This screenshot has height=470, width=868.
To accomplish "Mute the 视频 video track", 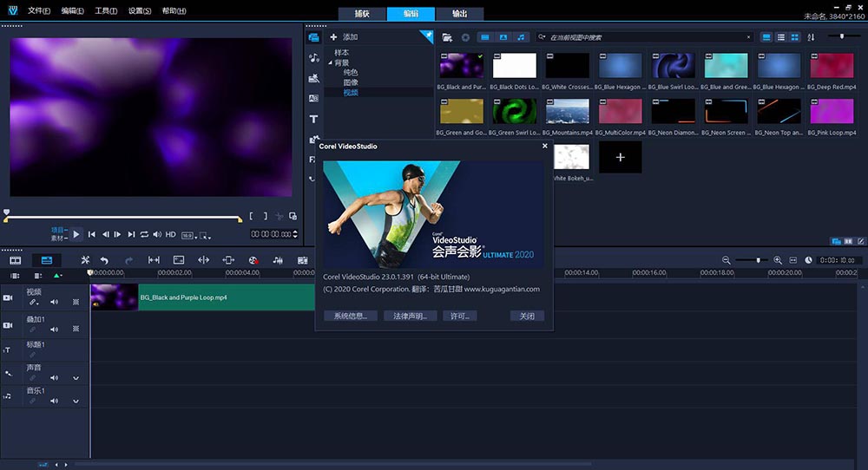I will pos(54,302).
